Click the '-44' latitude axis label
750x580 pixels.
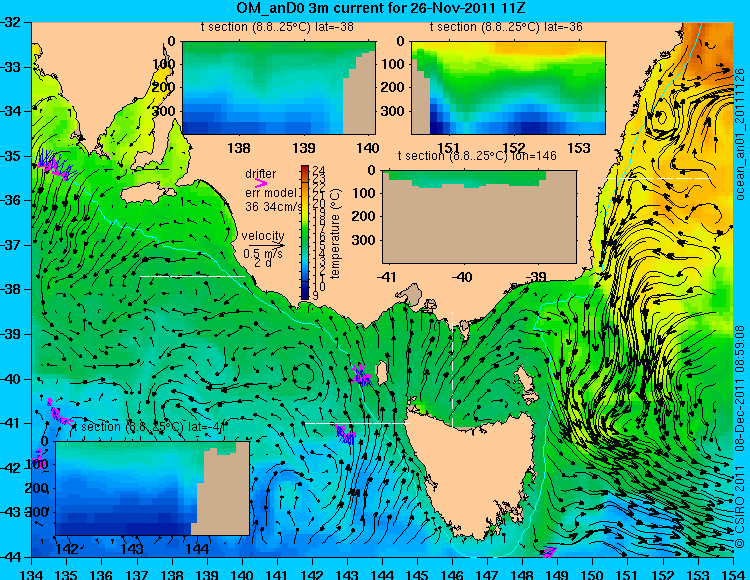tap(11, 557)
